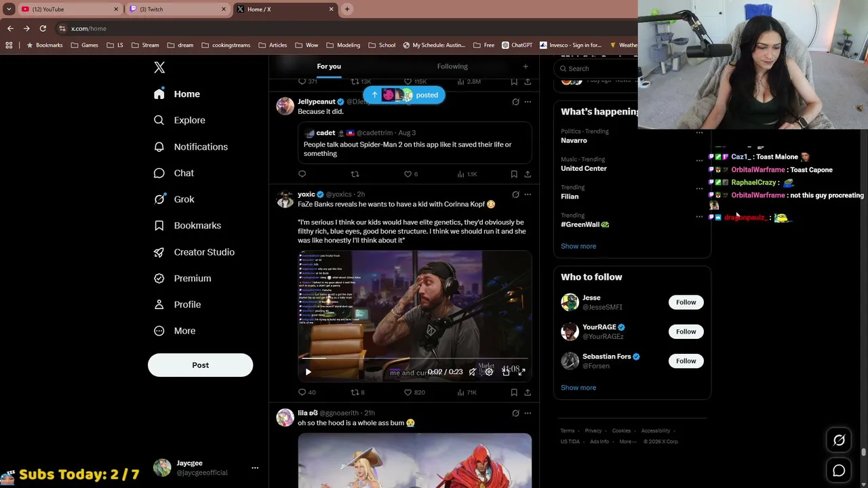The width and height of the screenshot is (868, 488).
Task: Open picture-in-picture on yoxic's video
Action: click(505, 371)
